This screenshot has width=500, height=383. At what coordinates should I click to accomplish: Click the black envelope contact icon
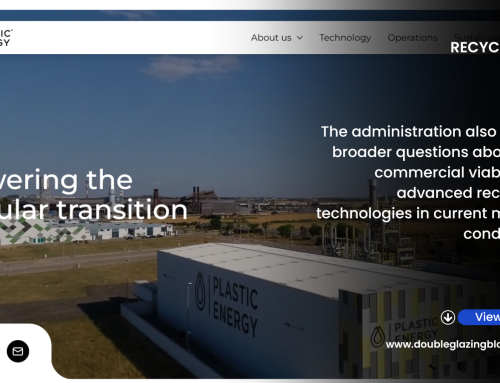18,351
